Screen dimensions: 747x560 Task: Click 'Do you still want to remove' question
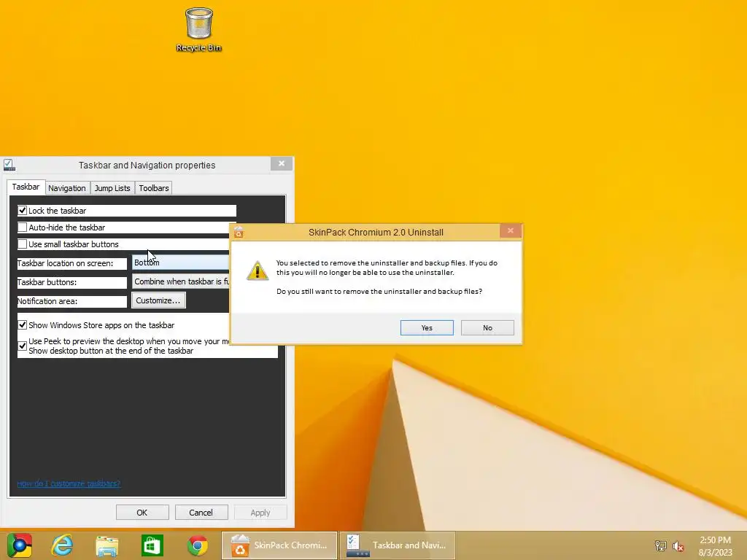(379, 291)
